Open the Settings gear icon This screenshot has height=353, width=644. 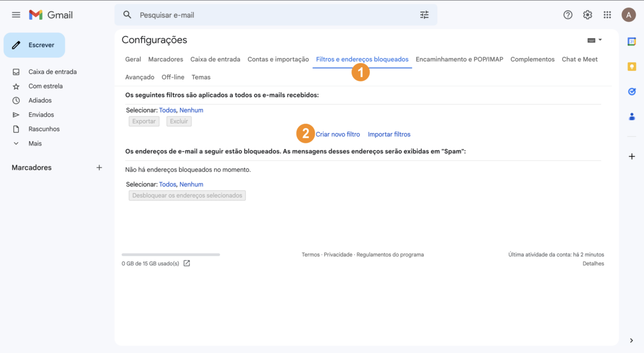point(588,15)
